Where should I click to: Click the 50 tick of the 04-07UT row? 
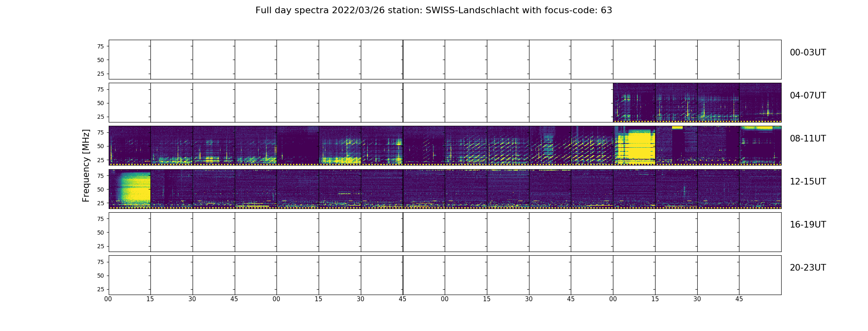point(100,103)
